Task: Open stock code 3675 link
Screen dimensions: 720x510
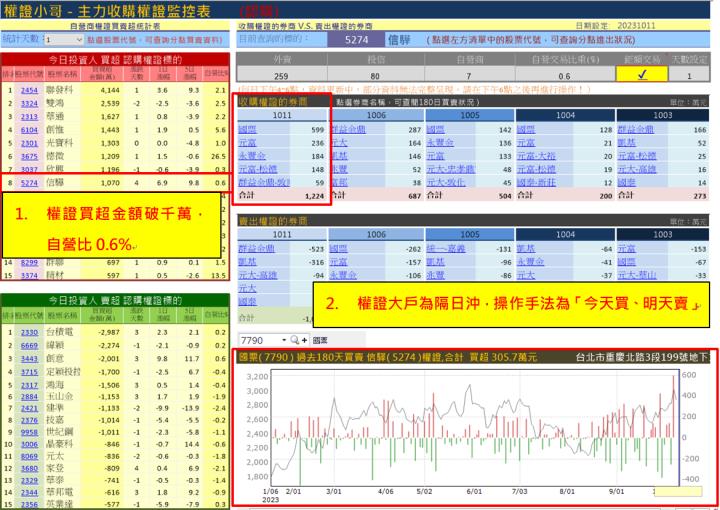Action: coord(29,157)
